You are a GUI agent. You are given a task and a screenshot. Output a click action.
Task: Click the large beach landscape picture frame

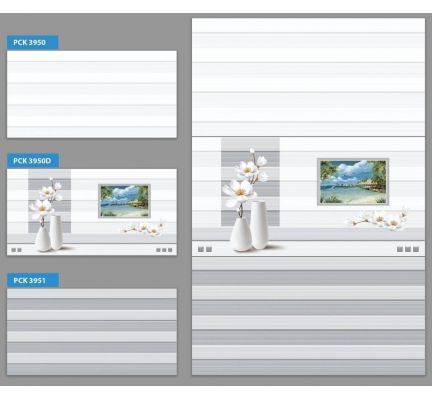(x=353, y=182)
